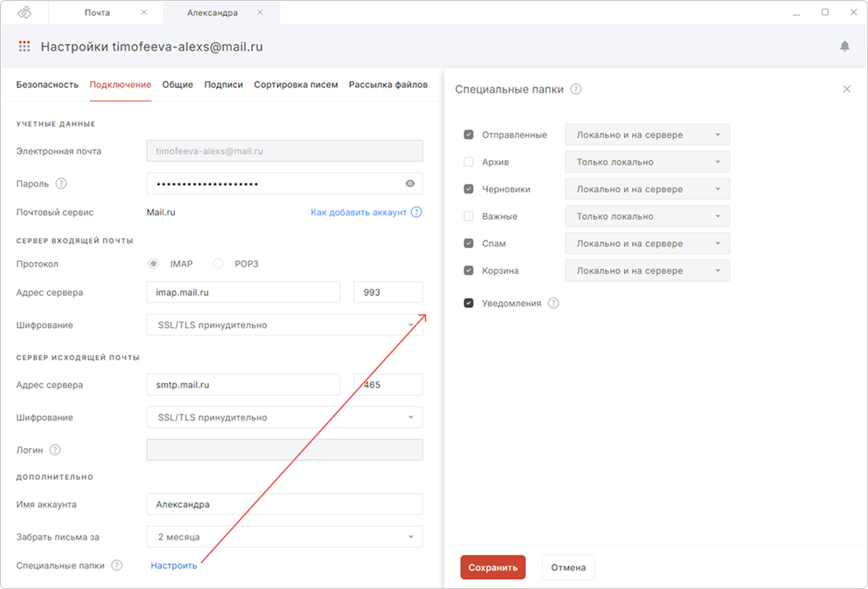The height and width of the screenshot is (589, 868).
Task: Select the POP3 protocol radio button
Action: click(x=218, y=264)
